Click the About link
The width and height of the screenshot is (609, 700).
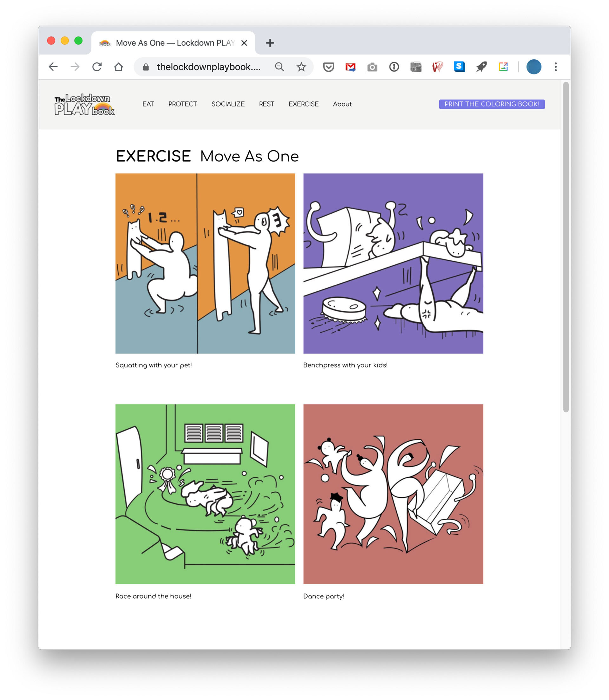[342, 104]
